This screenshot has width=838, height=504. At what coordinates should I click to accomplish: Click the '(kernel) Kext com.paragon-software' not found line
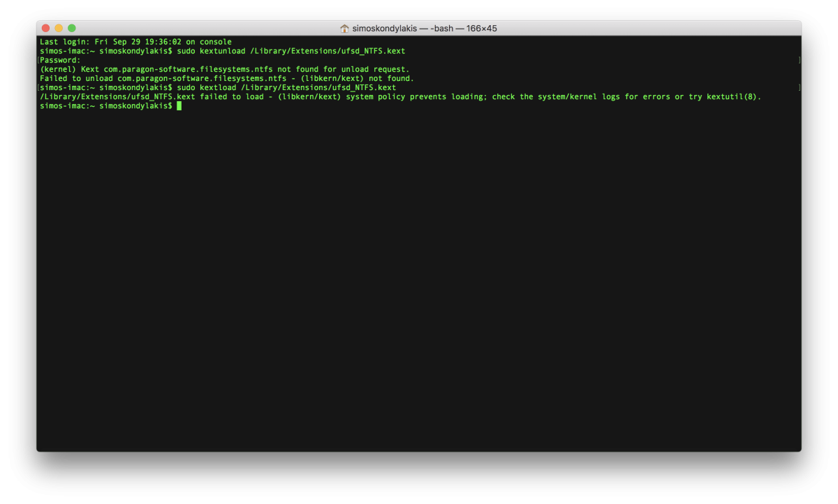pos(224,69)
